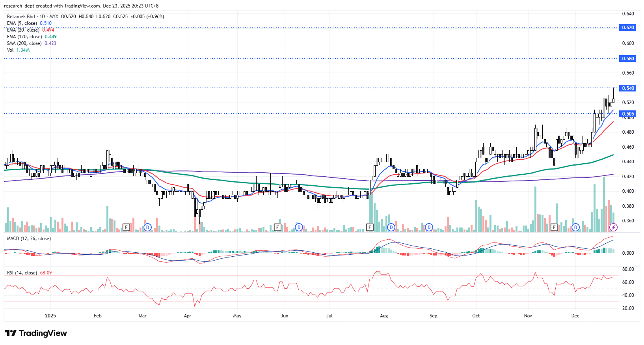644x345 pixels.
Task: Click the dividend D marker at December
Action: point(575,227)
